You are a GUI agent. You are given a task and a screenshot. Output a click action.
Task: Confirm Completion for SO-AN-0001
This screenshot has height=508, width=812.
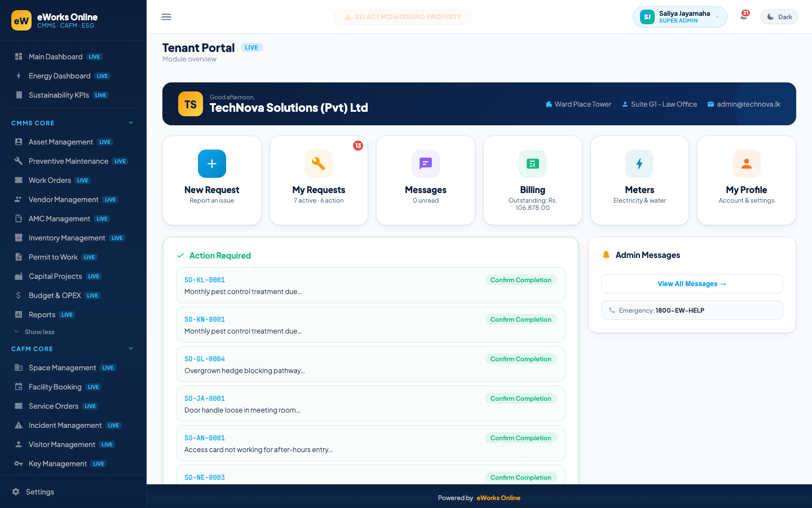(x=520, y=438)
